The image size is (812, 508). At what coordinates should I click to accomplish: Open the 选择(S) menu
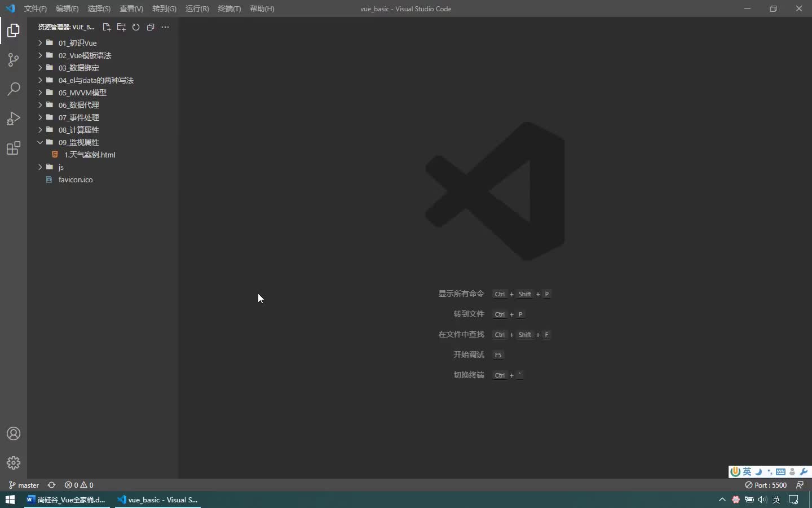coord(99,8)
